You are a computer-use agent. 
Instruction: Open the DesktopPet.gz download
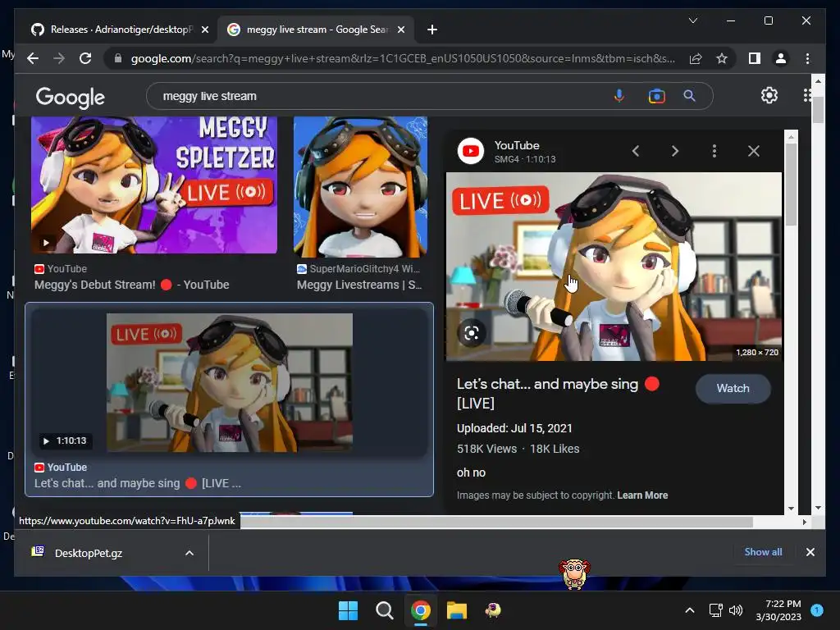click(x=89, y=553)
